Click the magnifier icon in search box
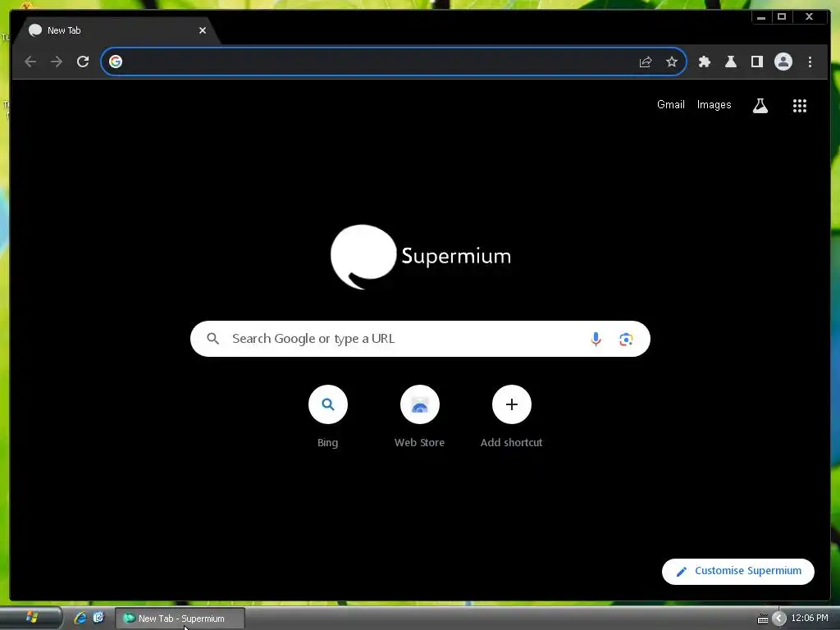The image size is (840, 630). [212, 339]
